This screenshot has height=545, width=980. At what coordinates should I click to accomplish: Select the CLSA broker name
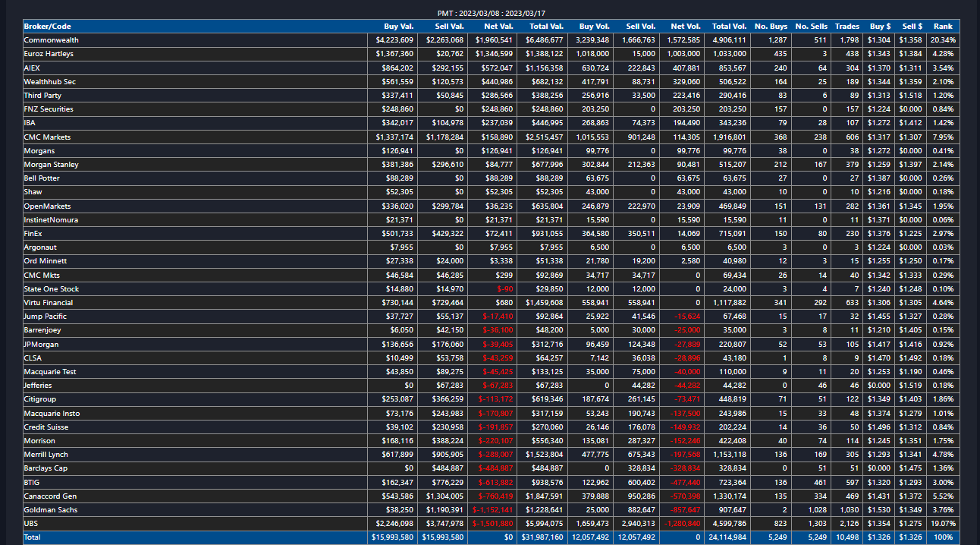[33, 358]
